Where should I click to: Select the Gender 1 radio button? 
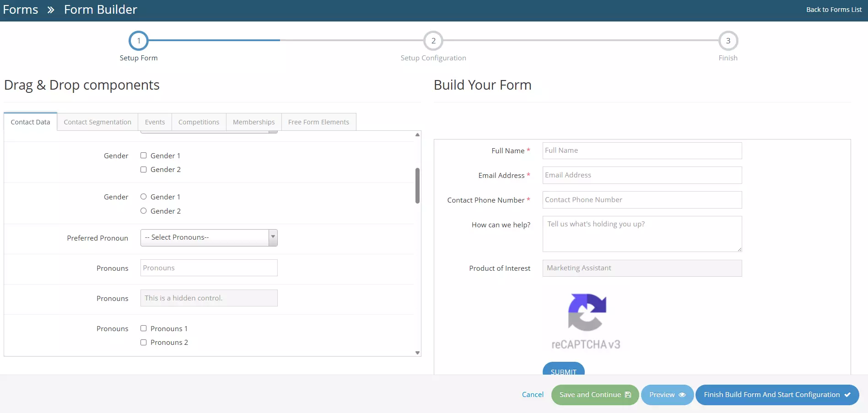tap(143, 197)
